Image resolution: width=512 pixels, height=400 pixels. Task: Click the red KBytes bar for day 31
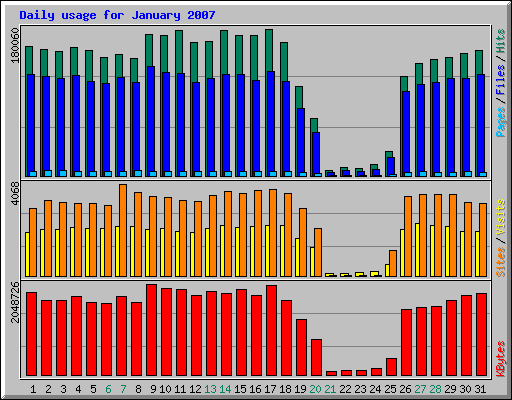(x=481, y=334)
